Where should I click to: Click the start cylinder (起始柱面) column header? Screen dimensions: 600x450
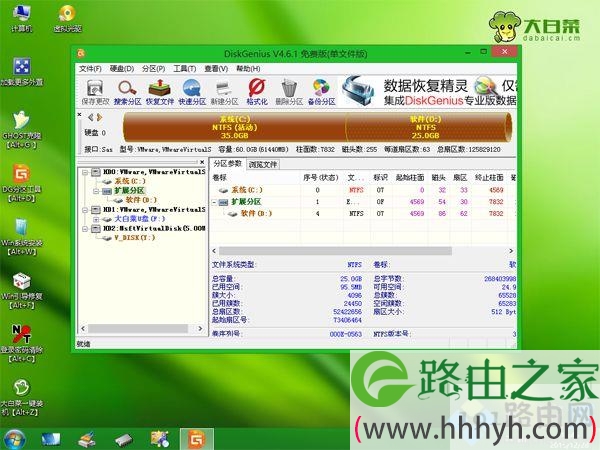(410, 178)
